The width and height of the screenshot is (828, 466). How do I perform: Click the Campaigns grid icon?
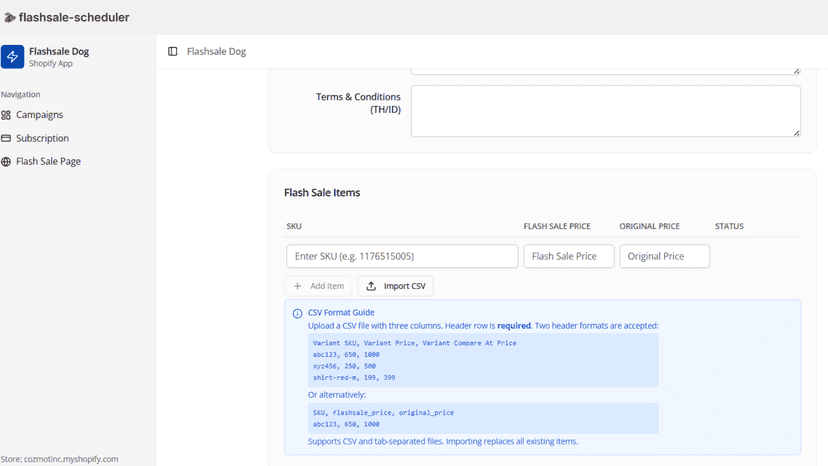click(x=6, y=115)
